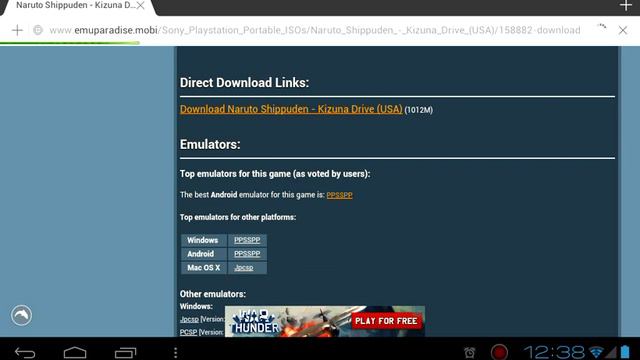Tap Android home navigation icon
Image resolution: width=640 pixels, height=360 pixels.
75,352
